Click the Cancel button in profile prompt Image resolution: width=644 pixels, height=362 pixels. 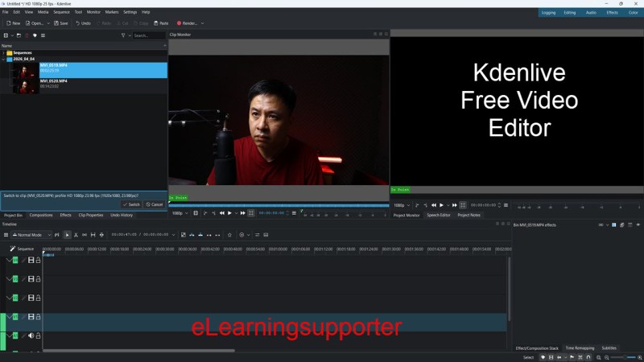click(155, 204)
